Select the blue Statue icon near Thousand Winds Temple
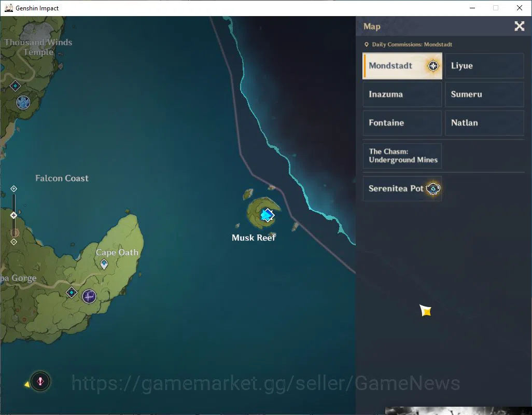 tap(23, 102)
